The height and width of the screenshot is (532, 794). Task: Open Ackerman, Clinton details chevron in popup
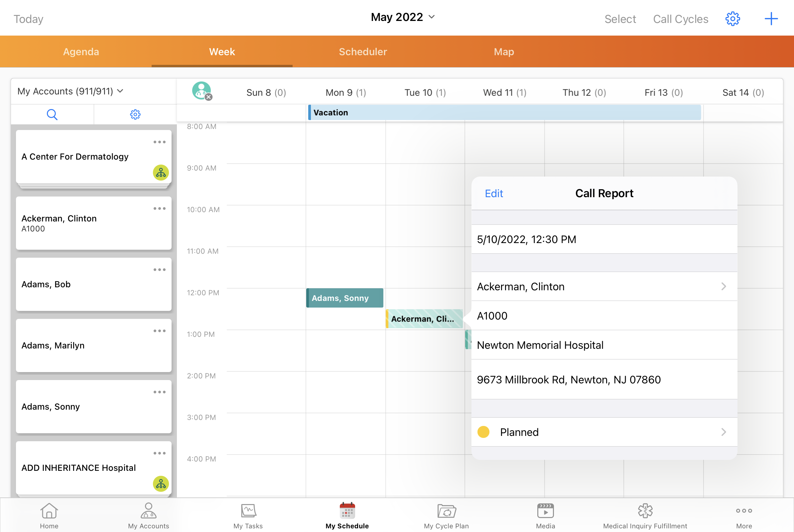[x=724, y=286]
